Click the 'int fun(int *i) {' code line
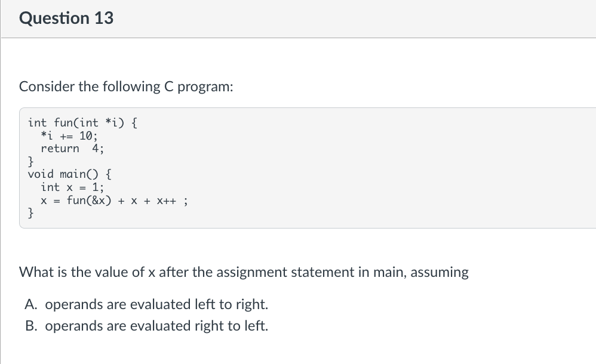 82,123
